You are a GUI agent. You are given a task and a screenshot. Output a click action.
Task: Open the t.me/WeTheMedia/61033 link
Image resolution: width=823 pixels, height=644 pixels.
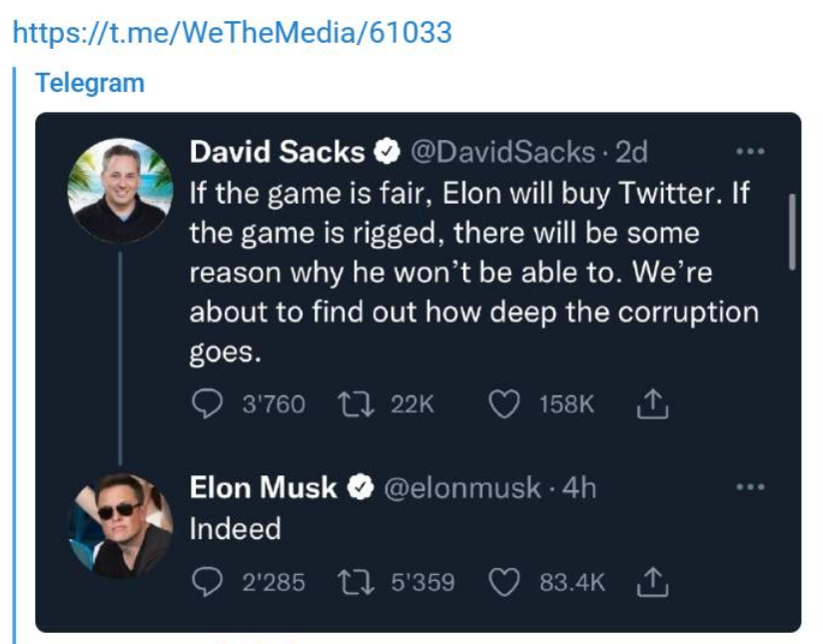click(x=232, y=32)
